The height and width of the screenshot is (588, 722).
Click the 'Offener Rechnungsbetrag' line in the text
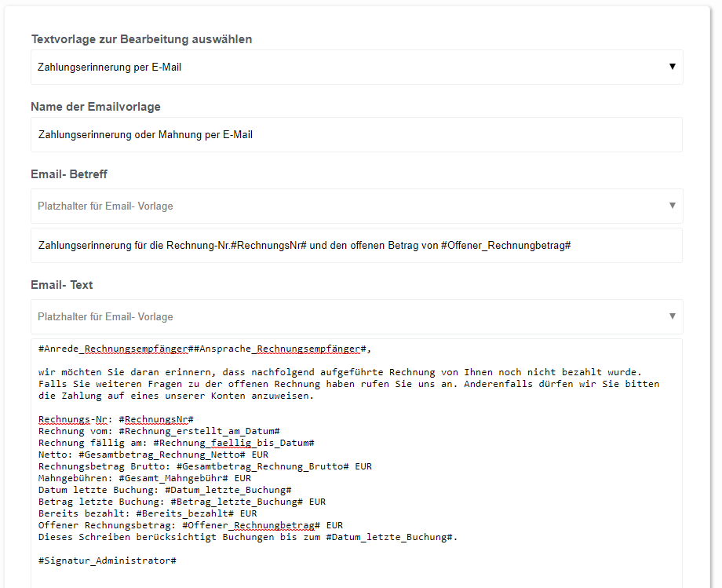tap(191, 525)
